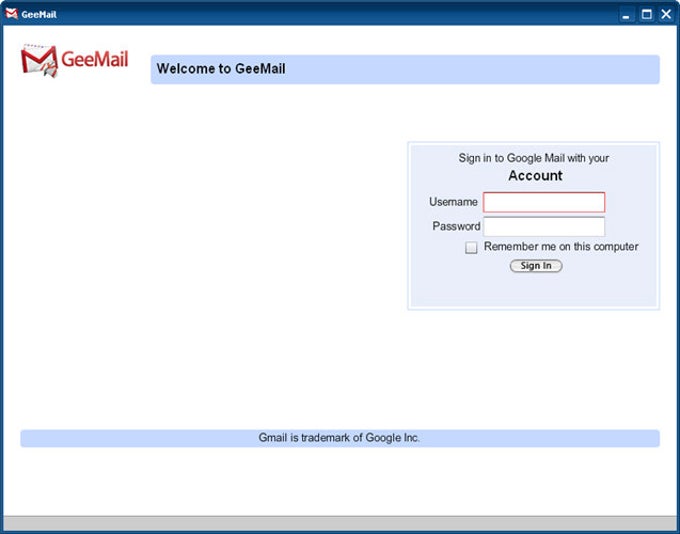Click the bold 'Account' heading
Image resolution: width=680 pixels, height=534 pixels.
click(x=535, y=176)
